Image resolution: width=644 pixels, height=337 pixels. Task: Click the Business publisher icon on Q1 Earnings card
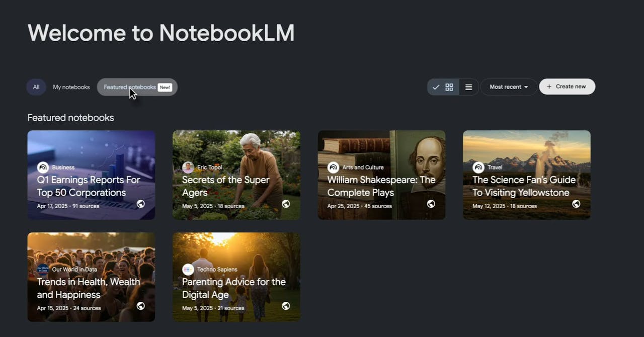(43, 167)
